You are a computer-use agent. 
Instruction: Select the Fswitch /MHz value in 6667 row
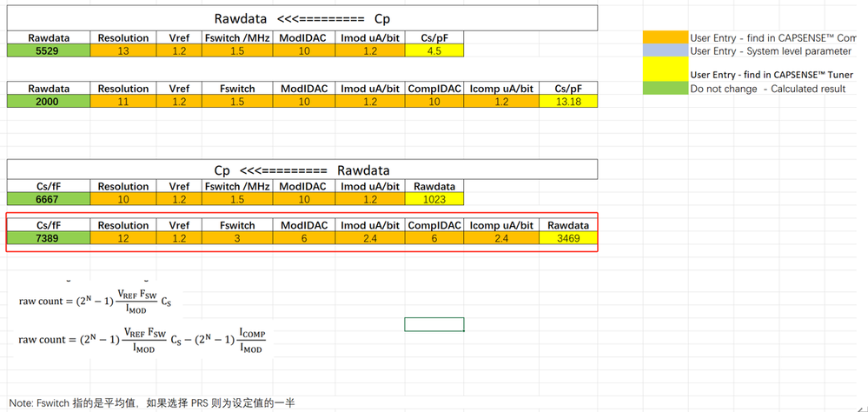[237, 199]
